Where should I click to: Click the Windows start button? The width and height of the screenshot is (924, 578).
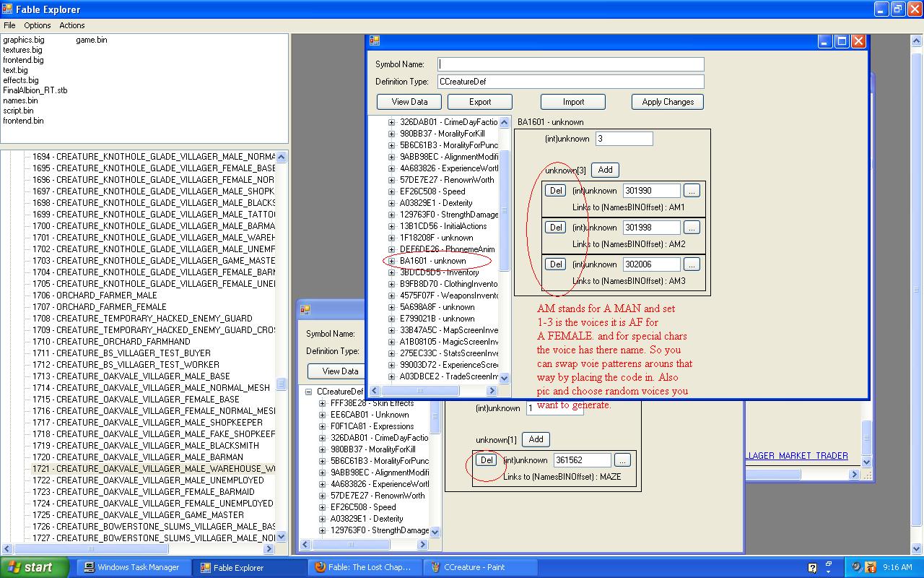(x=34, y=567)
